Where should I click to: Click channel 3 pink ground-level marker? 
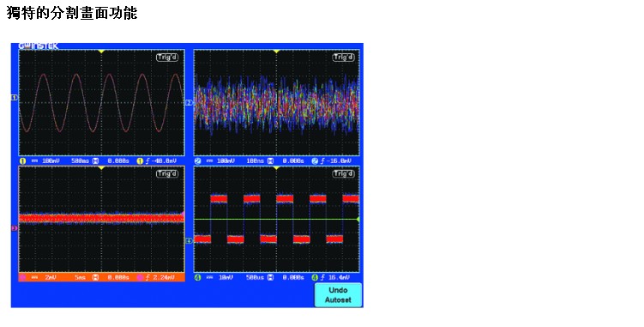coord(14,228)
